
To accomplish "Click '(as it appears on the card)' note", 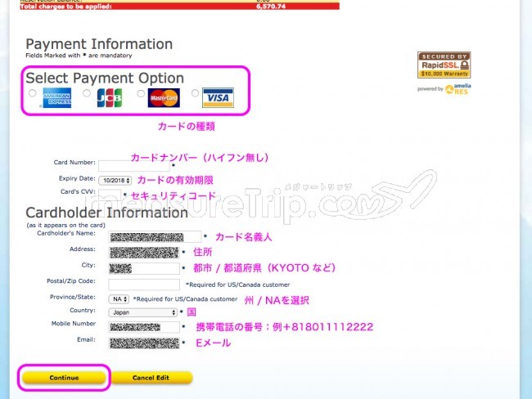I will (65, 225).
